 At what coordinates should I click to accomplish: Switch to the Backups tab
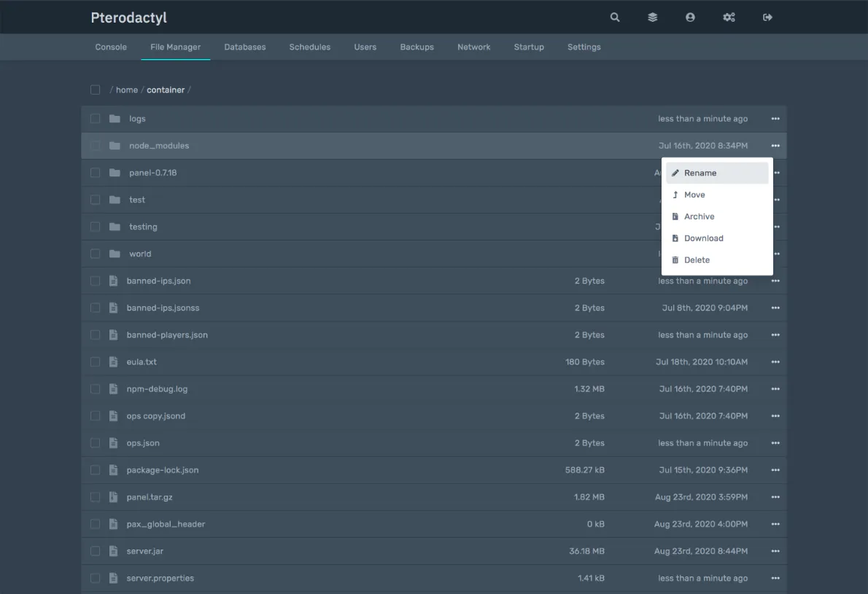(416, 47)
